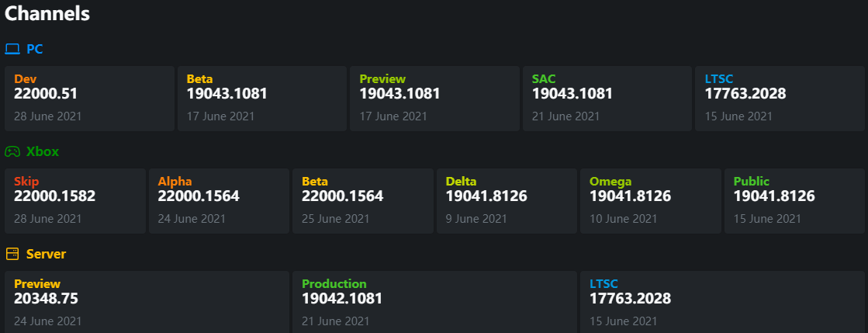Open the Server Production channel card
Viewport: 868px width, 333px height.
click(x=434, y=302)
